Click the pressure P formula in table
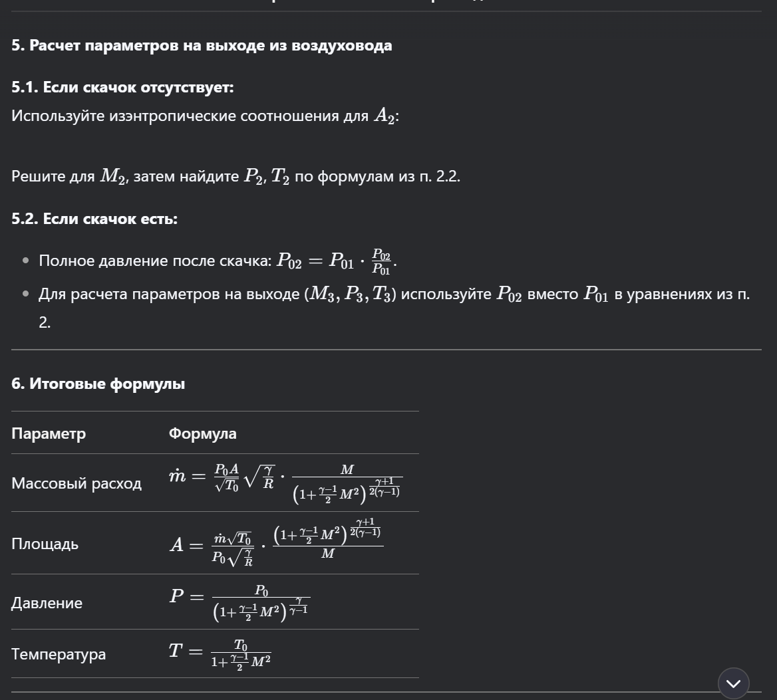 (x=239, y=602)
